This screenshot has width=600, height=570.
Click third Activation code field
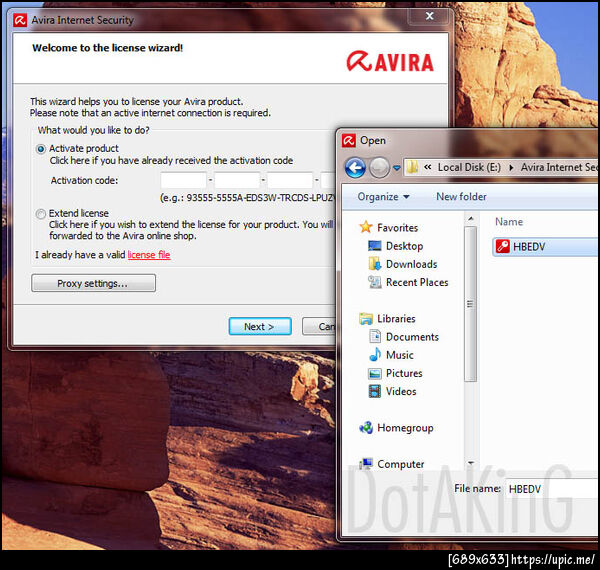[x=290, y=180]
